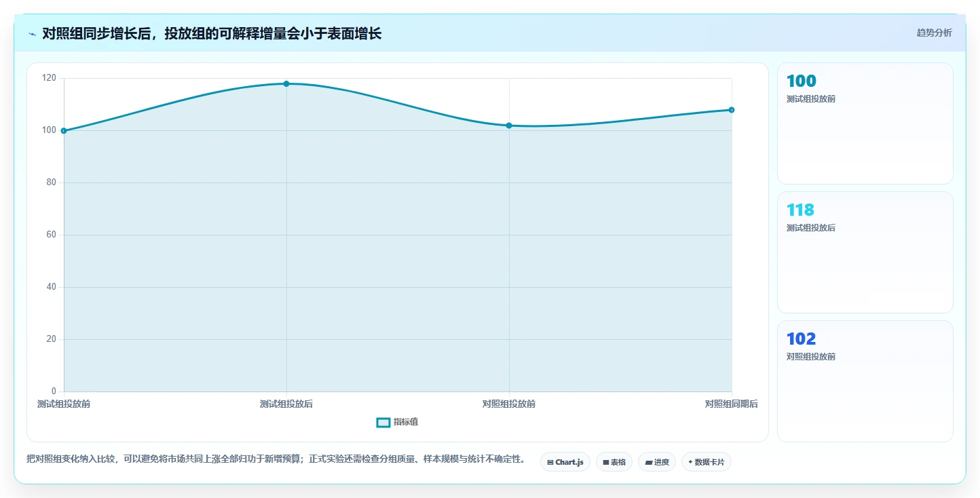Click the x-axis label 对照组同期后

point(732,404)
